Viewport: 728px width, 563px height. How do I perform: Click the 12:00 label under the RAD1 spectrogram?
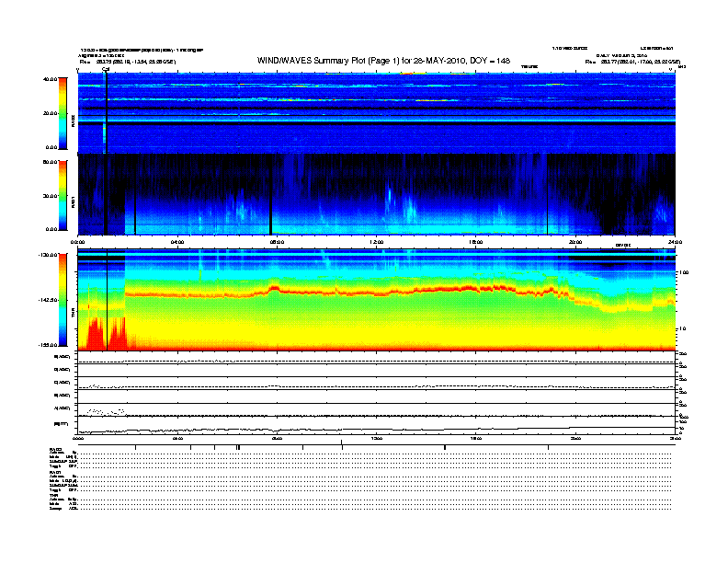376,242
